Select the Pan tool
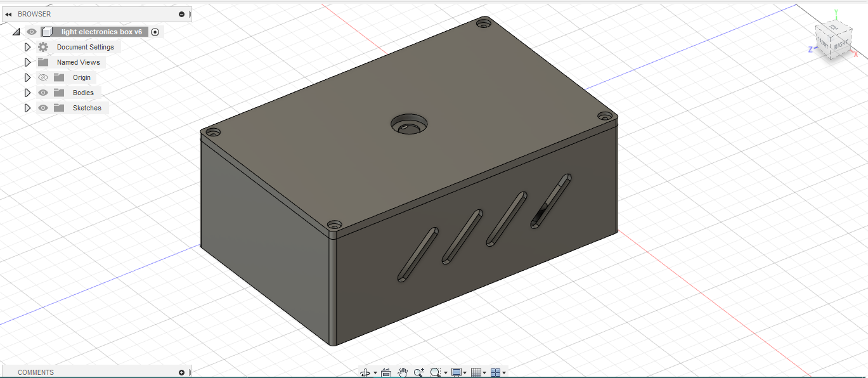The image size is (868, 378). [403, 372]
